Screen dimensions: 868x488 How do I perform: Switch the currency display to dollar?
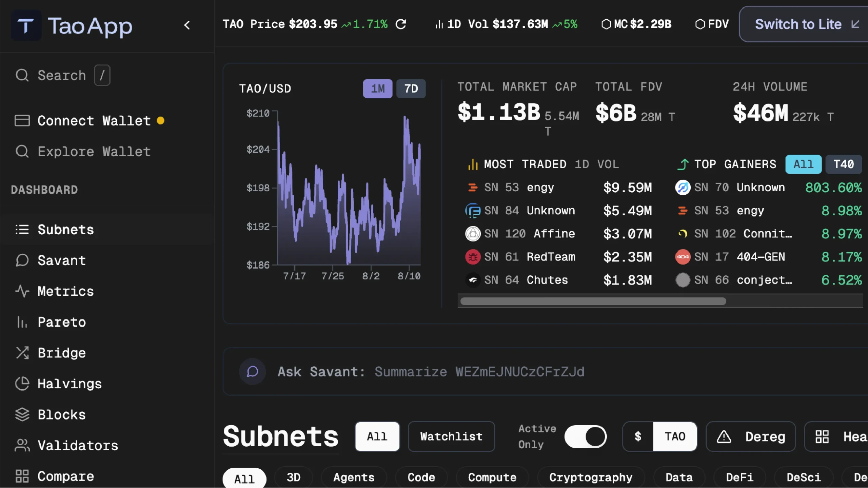[x=638, y=436]
